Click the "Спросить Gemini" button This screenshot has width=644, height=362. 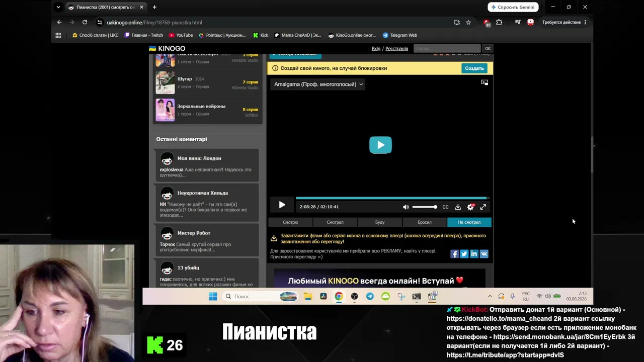[513, 7]
